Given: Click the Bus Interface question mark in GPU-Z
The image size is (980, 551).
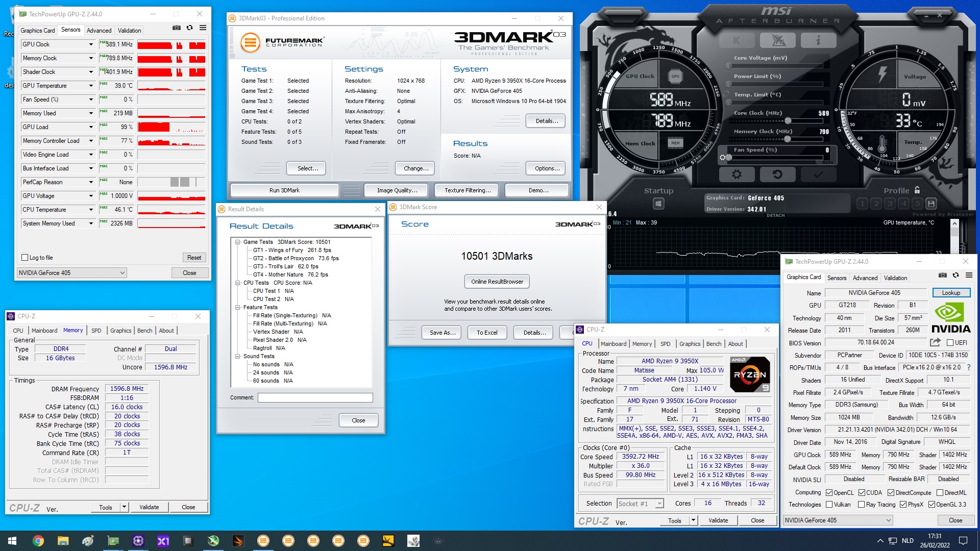Looking at the screenshot, I should [x=968, y=367].
